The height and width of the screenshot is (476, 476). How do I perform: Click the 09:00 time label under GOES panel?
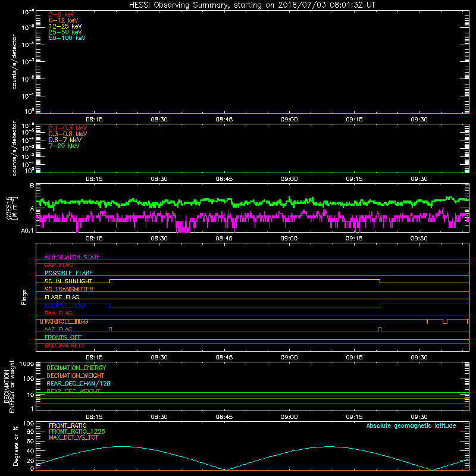click(x=289, y=239)
